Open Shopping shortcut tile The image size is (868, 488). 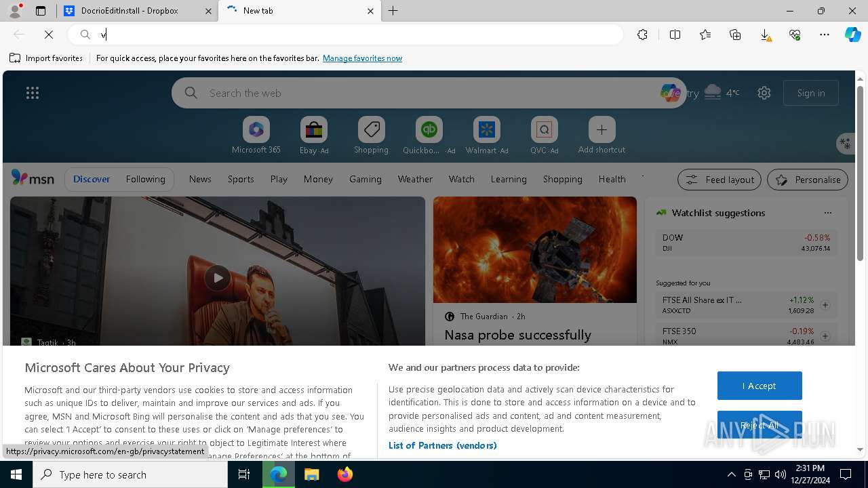coord(371,136)
